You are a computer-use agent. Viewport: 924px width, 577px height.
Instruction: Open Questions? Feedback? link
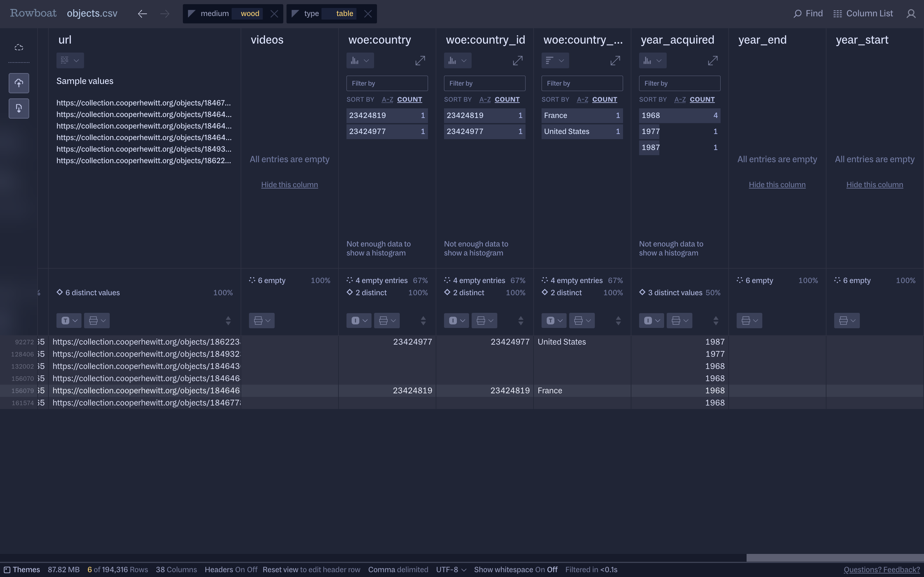click(882, 569)
